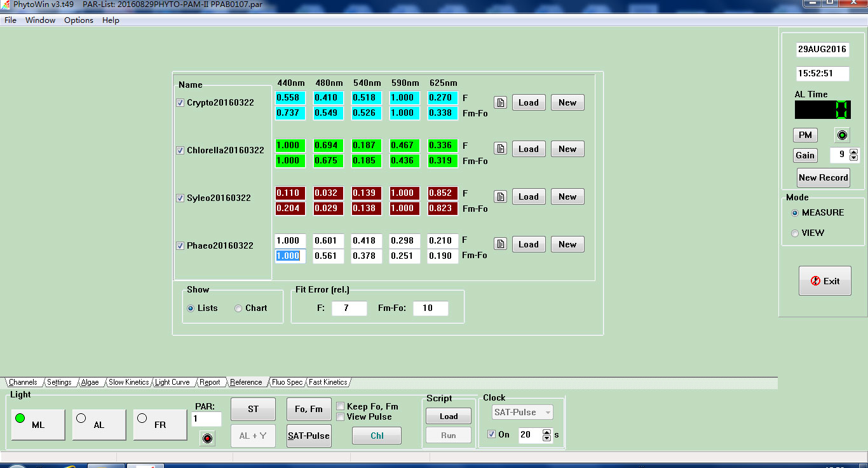Decrease the clock seconds with down arrow
Image resolution: width=868 pixels, height=468 pixels.
546,438
